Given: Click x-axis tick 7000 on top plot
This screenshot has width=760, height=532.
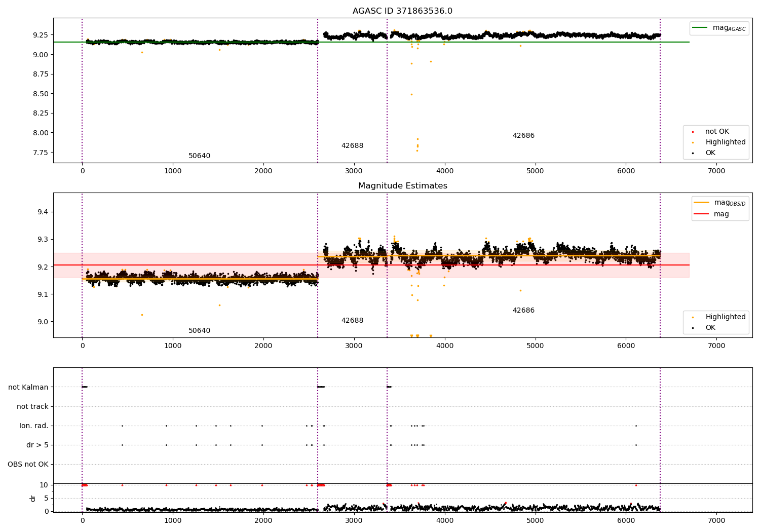Looking at the screenshot, I should (716, 171).
